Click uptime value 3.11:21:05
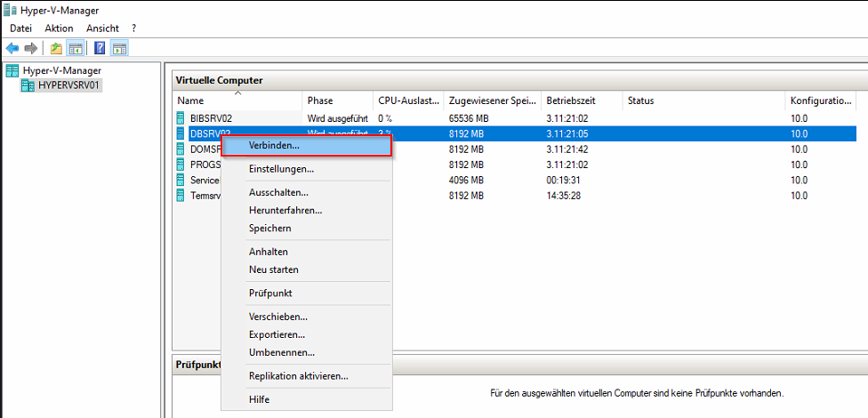Viewport: 868px width, 418px height. click(x=567, y=133)
